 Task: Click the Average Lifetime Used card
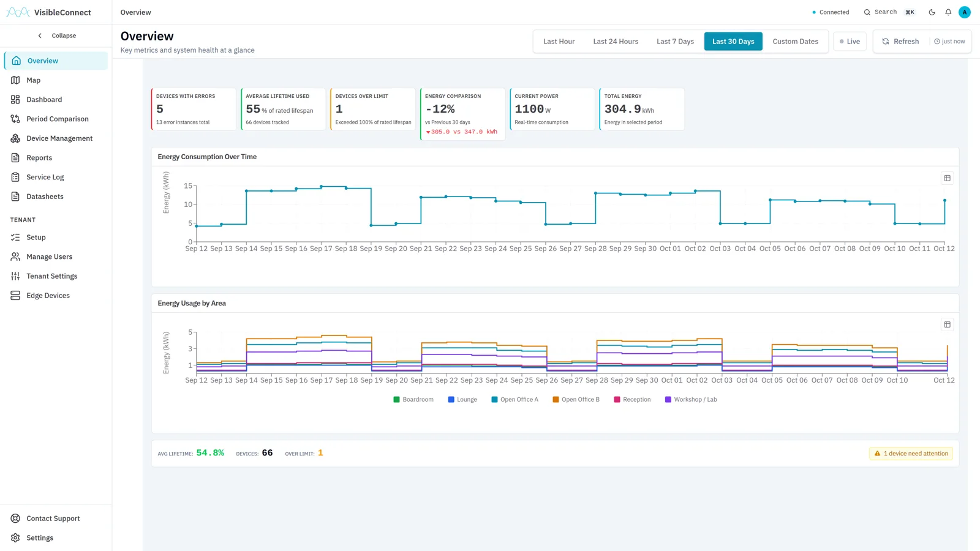[x=284, y=109]
